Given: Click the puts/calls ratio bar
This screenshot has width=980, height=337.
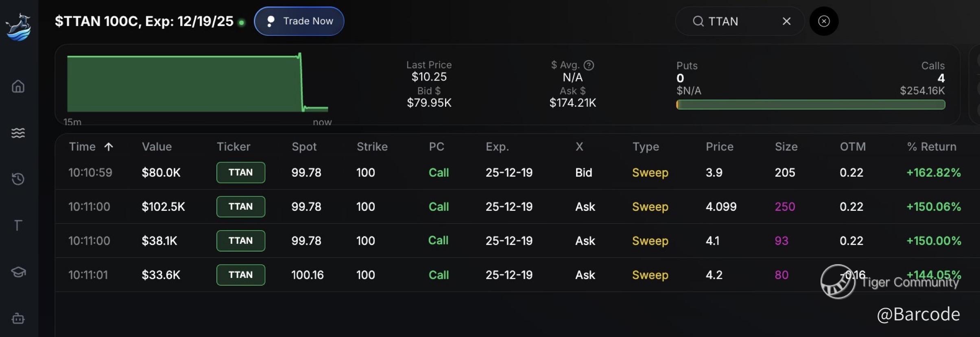Looking at the screenshot, I should (x=810, y=105).
